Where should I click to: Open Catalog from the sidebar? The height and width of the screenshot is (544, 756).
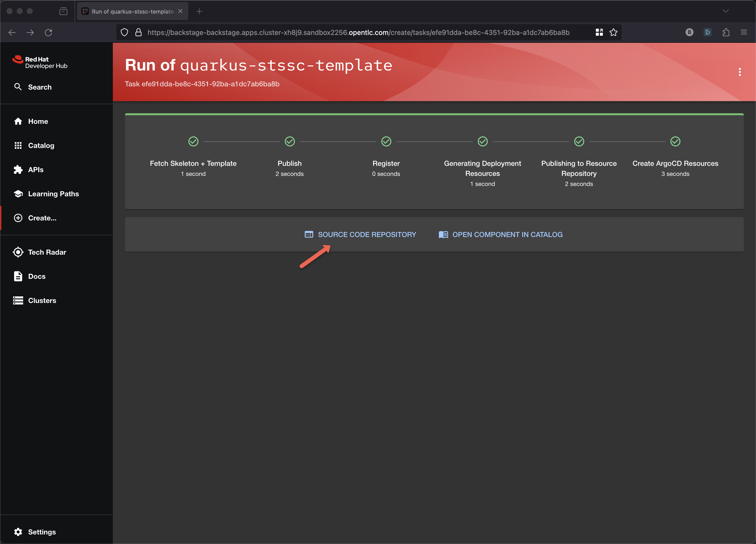point(41,146)
